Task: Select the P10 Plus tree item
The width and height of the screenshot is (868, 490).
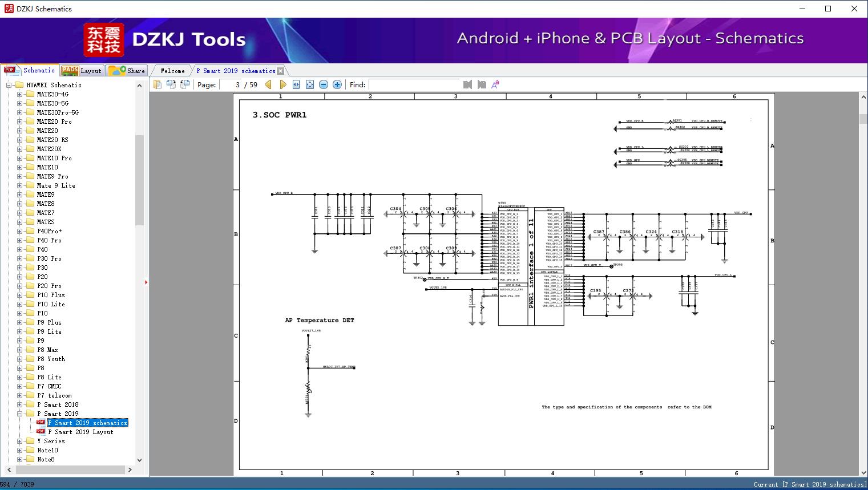Action: click(x=51, y=295)
